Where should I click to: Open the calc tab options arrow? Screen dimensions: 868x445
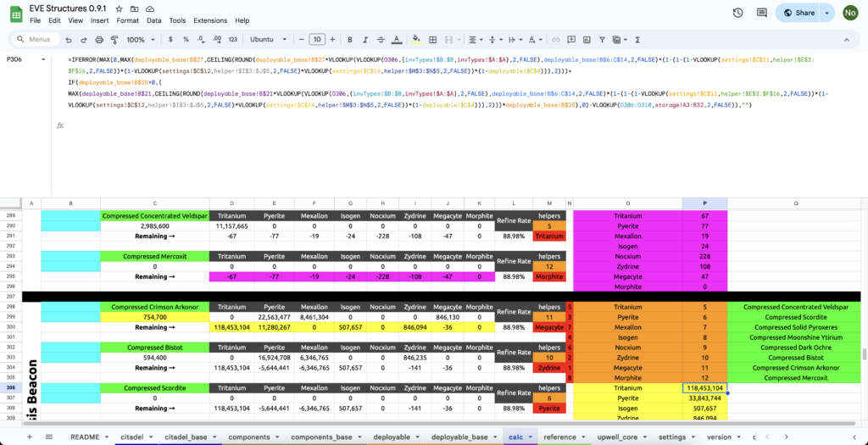point(531,437)
